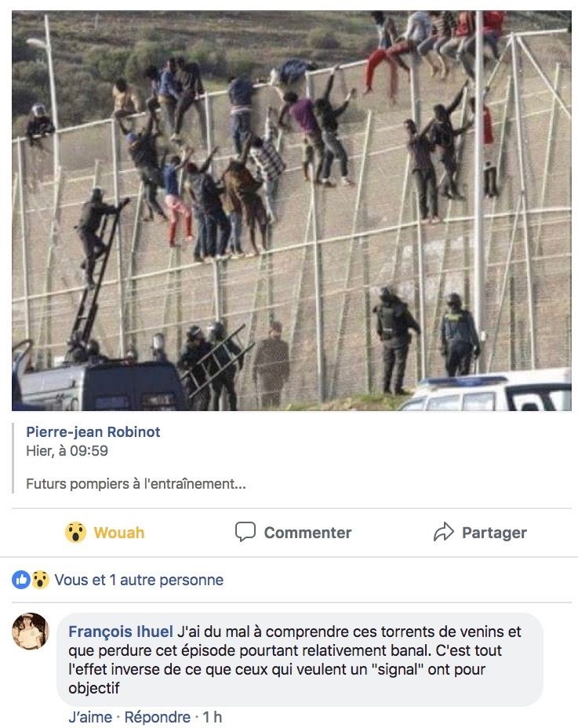The image size is (578, 728).
Task: Click the speech bubble comment icon
Action: [245, 532]
